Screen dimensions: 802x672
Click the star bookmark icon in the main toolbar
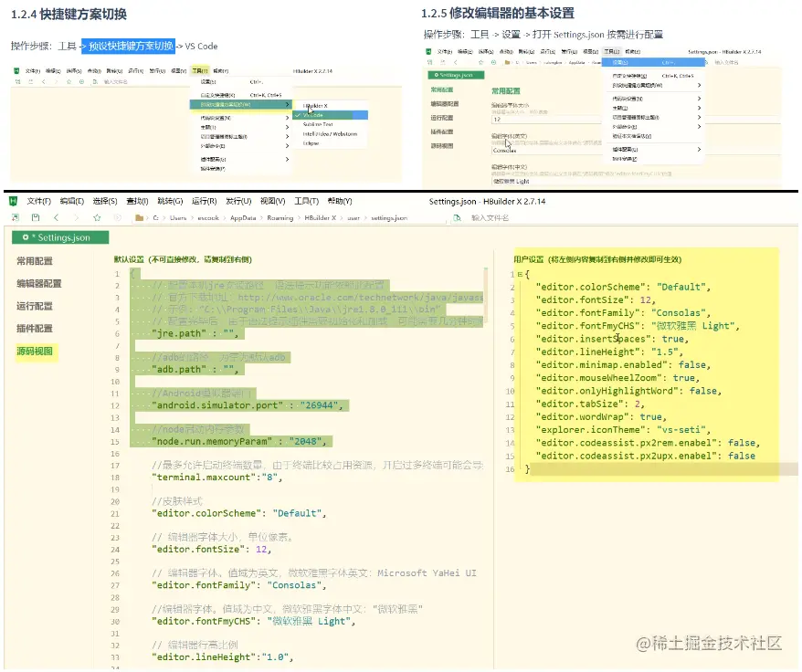97,218
